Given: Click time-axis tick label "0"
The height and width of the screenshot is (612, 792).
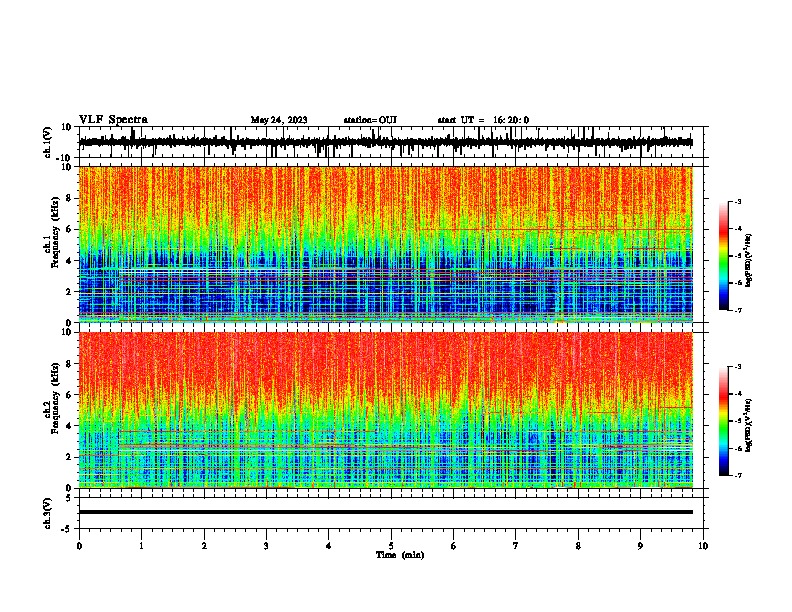Looking at the screenshot, I should [x=79, y=546].
